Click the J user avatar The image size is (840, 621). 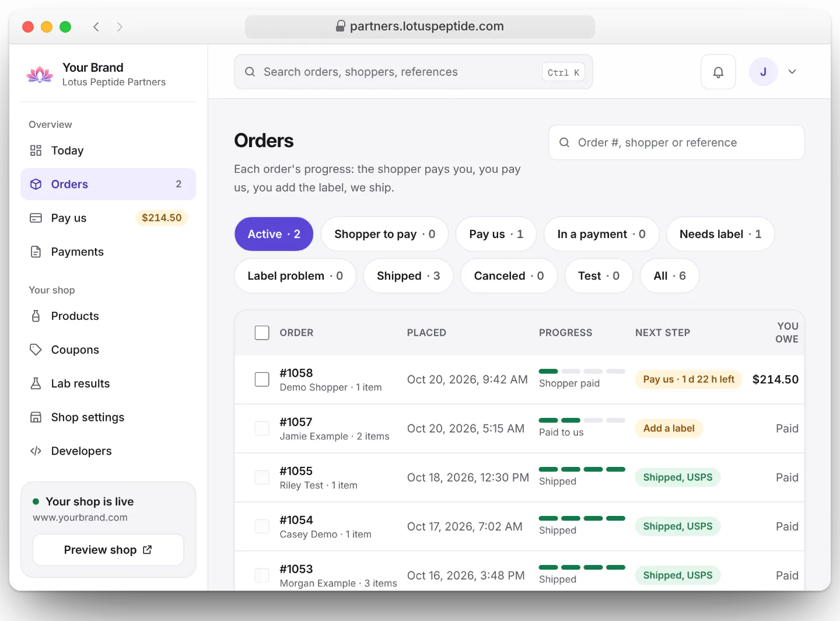[763, 72]
